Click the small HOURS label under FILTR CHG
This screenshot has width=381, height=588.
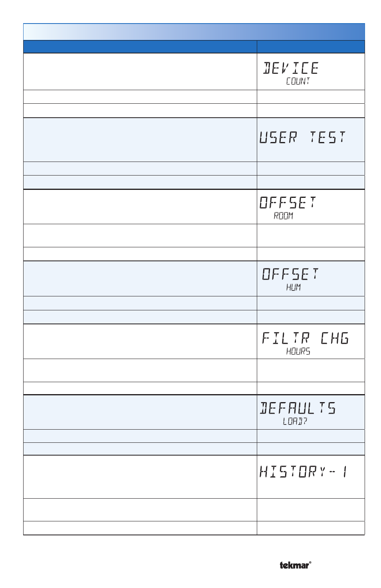click(x=298, y=351)
